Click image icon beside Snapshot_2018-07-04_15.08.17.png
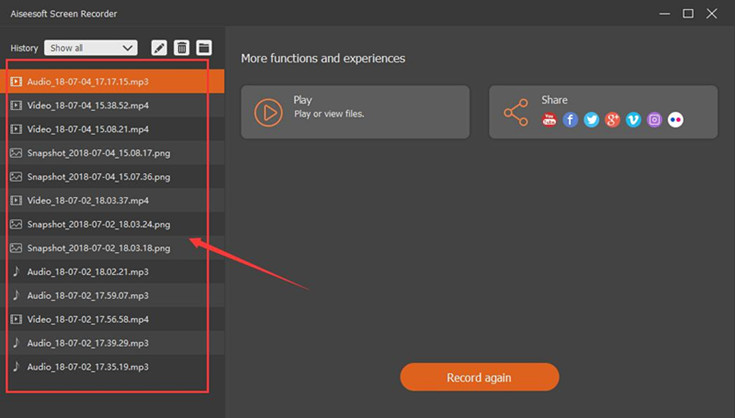Viewport: 735px width, 418px height. tap(16, 153)
